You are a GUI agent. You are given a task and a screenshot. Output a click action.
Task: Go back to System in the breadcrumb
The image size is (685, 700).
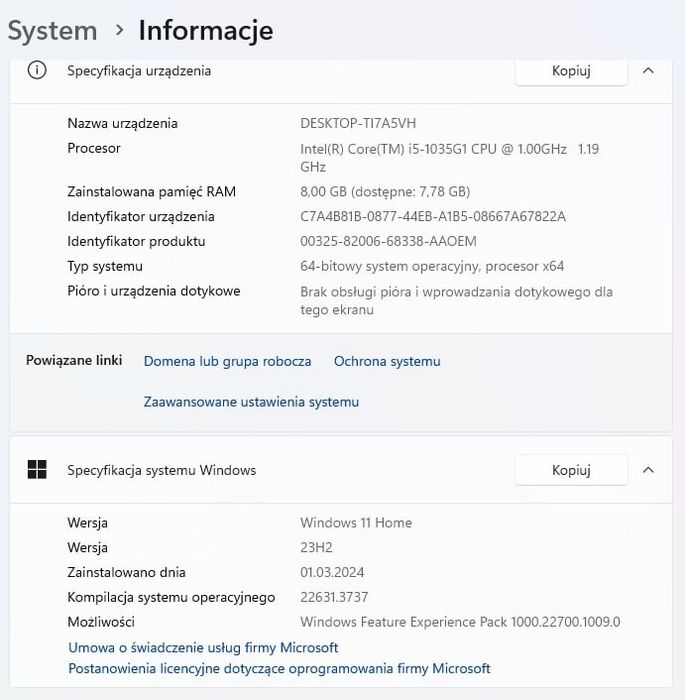tap(52, 31)
